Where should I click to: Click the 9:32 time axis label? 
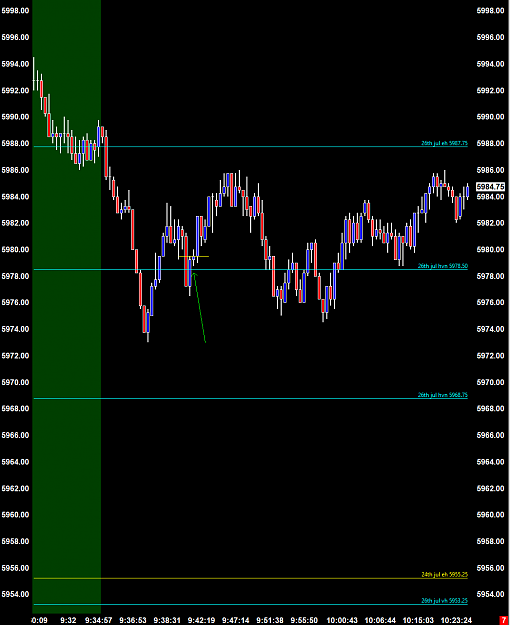point(68,621)
